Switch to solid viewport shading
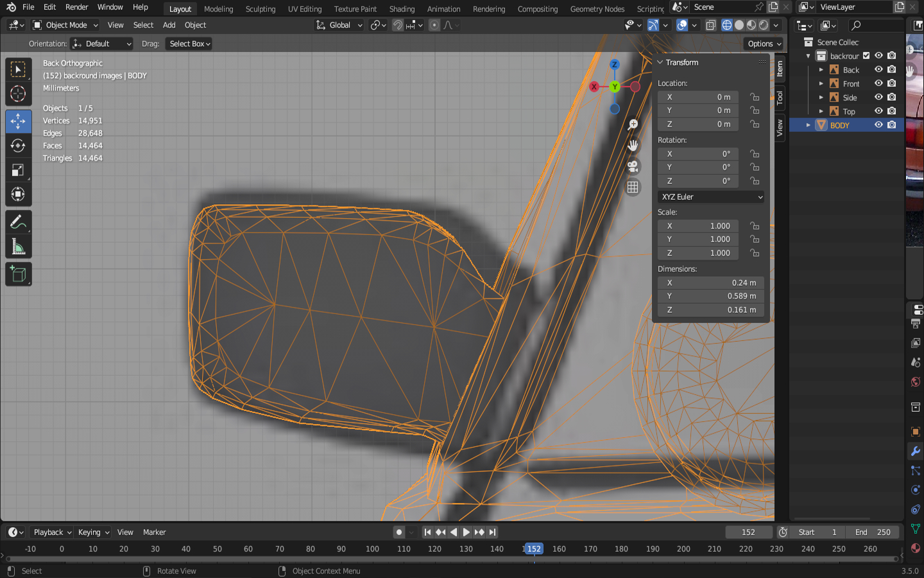The height and width of the screenshot is (578, 924). pyautogui.click(x=739, y=25)
